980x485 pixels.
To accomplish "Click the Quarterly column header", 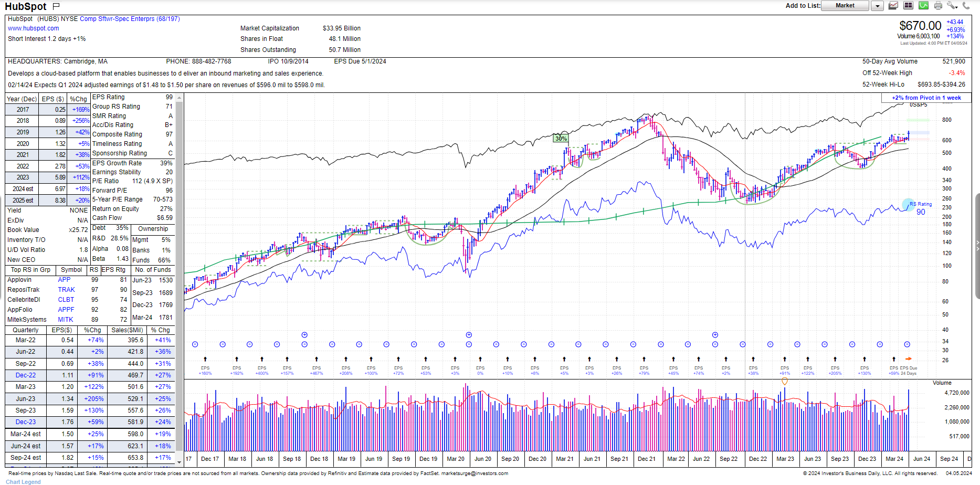I will point(26,330).
